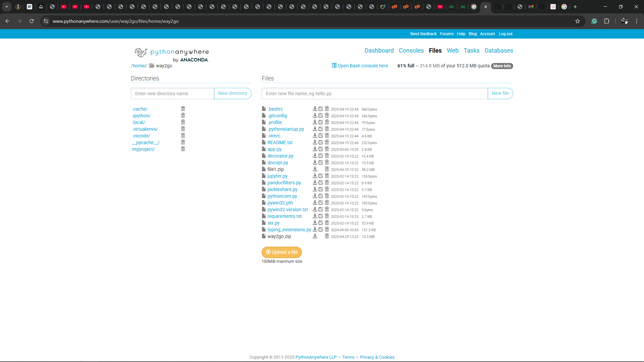The image size is (644, 362).
Task: Focus the new file name field
Action: click(x=374, y=94)
